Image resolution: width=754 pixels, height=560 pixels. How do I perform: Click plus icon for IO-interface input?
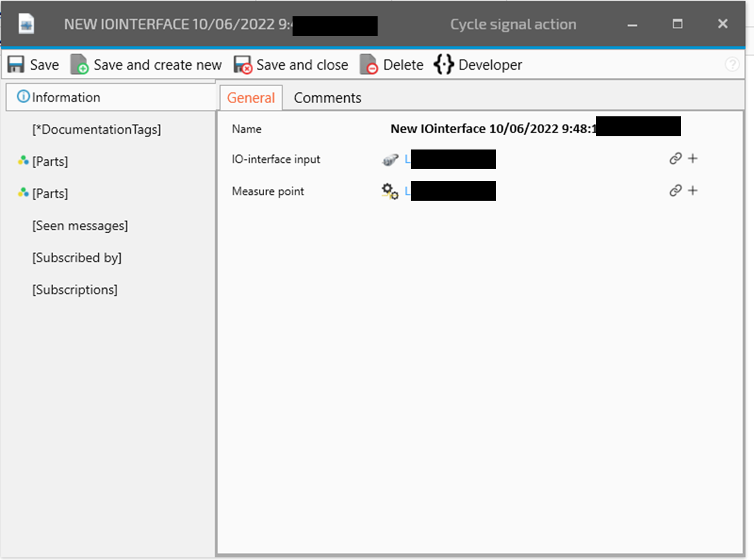pos(692,159)
